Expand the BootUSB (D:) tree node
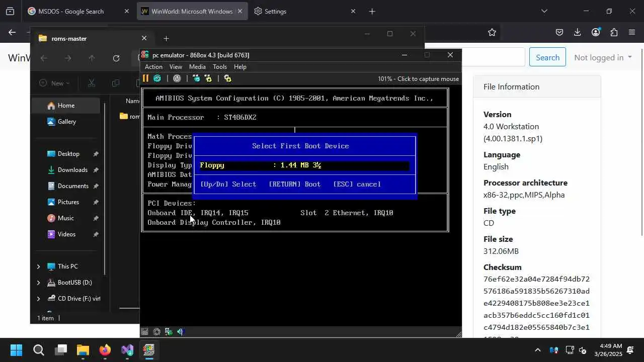The height and width of the screenshot is (362, 644). 38,283
